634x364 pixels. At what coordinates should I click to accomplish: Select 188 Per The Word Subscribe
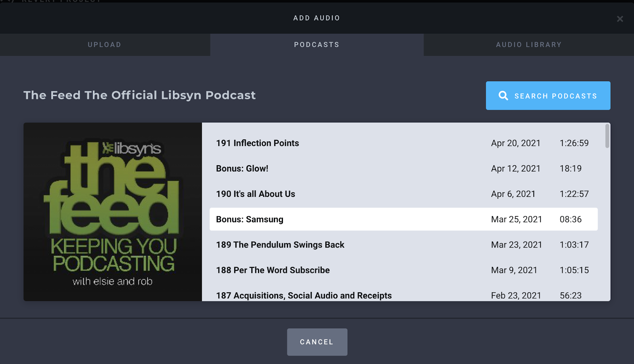[403, 270]
